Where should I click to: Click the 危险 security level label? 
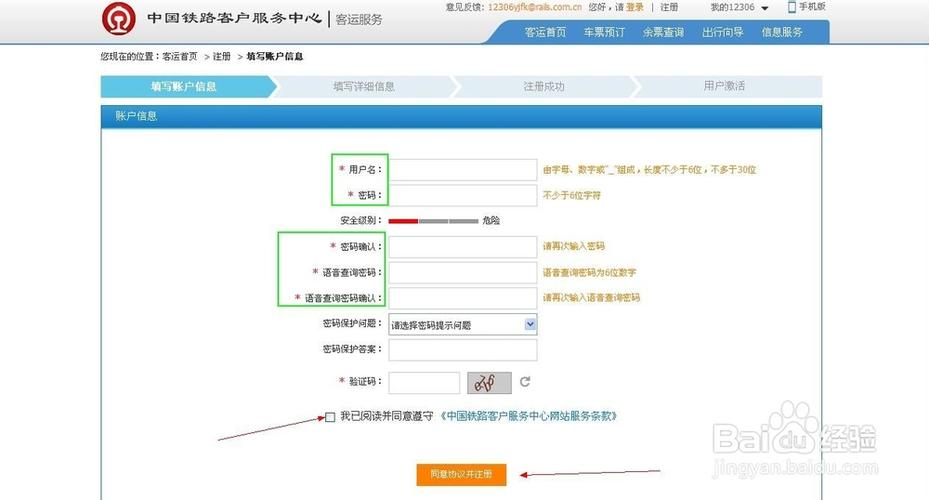[491, 220]
